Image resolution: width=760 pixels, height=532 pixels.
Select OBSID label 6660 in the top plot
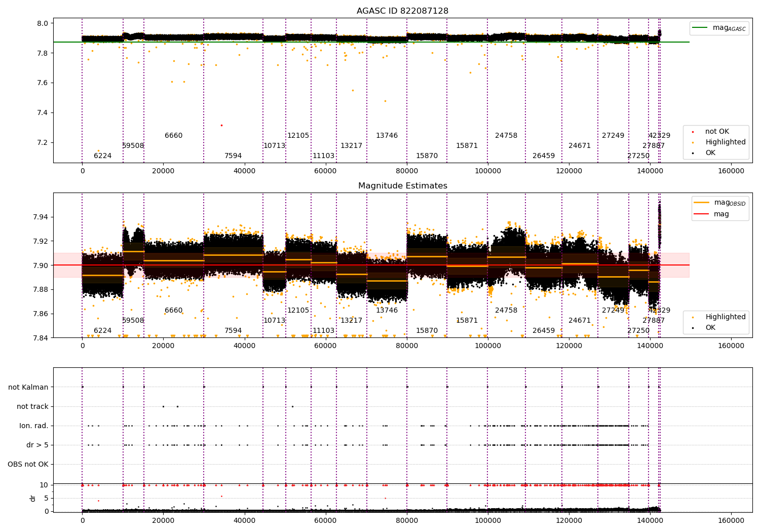click(173, 136)
